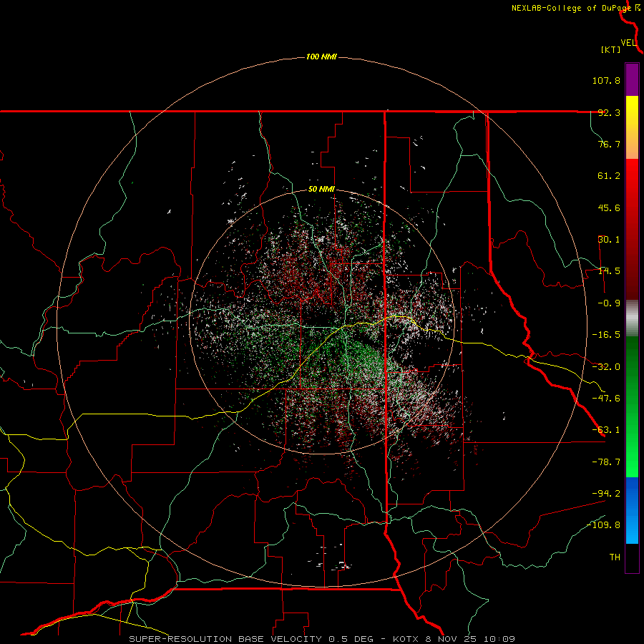Viewport: 644px width, 644px height.
Task: Click the -0.9 legend value
Action: (609, 303)
